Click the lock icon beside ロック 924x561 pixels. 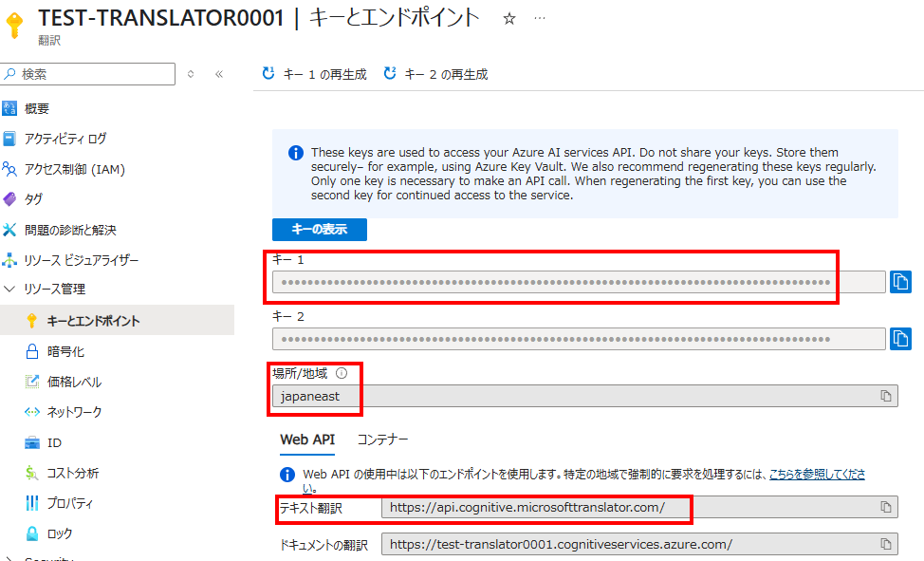click(x=32, y=533)
